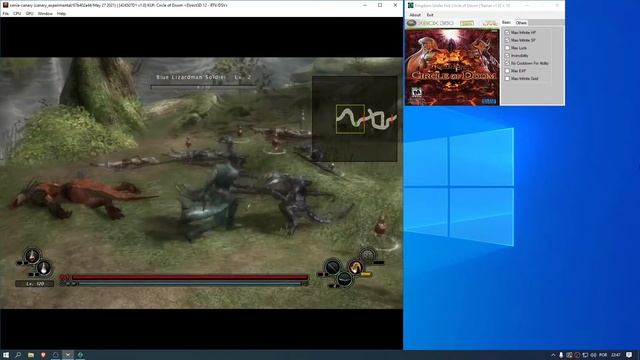Screen dimensions: 640x360
Task: Click the active emulator X taskbar icon
Action: (x=68, y=355)
